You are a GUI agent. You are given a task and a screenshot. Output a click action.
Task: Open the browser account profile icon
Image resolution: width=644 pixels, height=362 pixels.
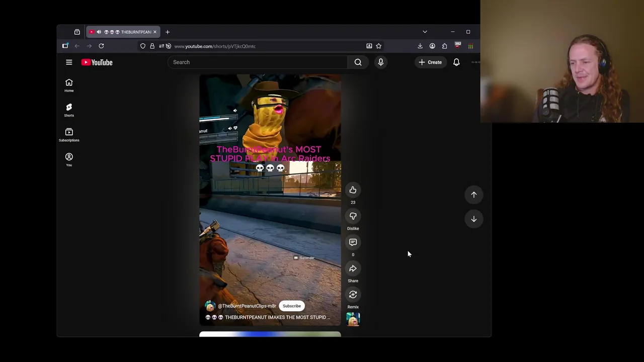[x=432, y=46]
